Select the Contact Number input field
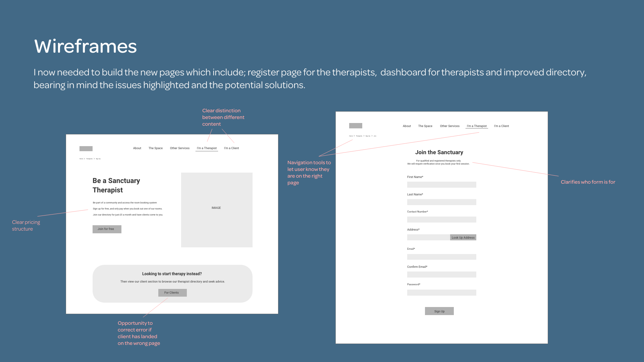644x362 pixels. pos(441,220)
